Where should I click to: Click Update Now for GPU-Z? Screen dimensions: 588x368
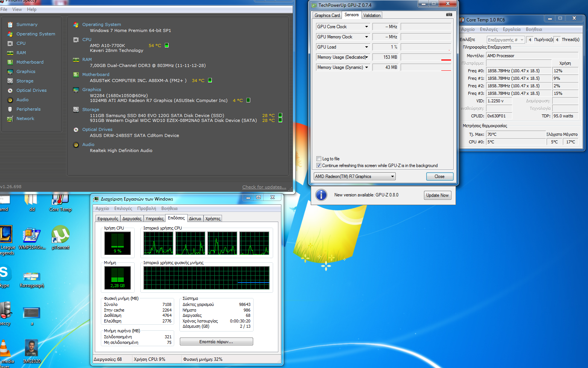(x=437, y=195)
